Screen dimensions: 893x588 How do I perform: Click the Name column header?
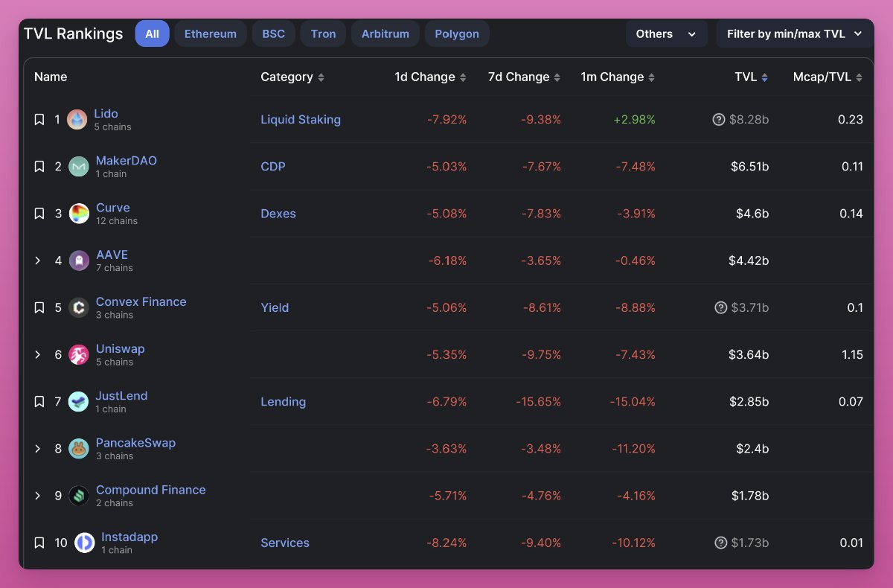(x=51, y=77)
